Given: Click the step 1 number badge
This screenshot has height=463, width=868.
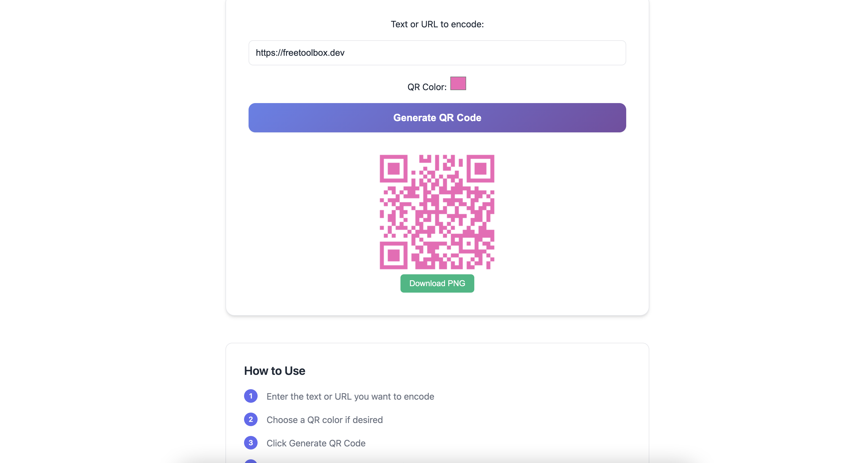Looking at the screenshot, I should point(251,396).
